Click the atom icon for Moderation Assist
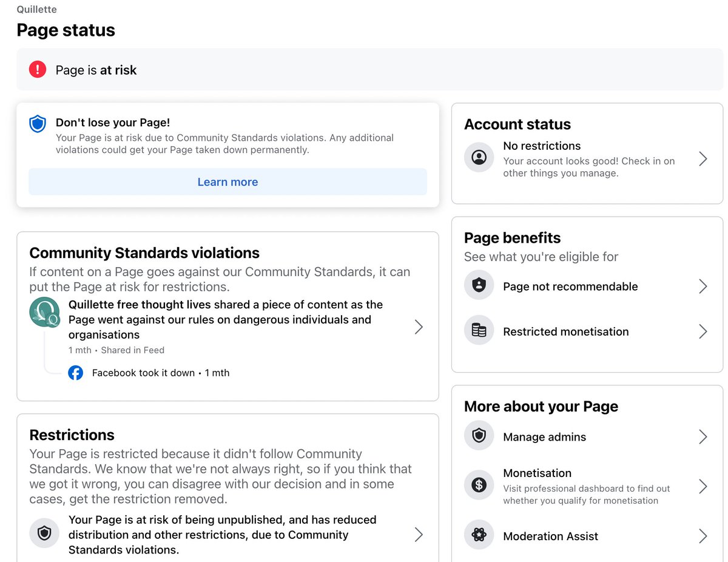 click(x=479, y=535)
